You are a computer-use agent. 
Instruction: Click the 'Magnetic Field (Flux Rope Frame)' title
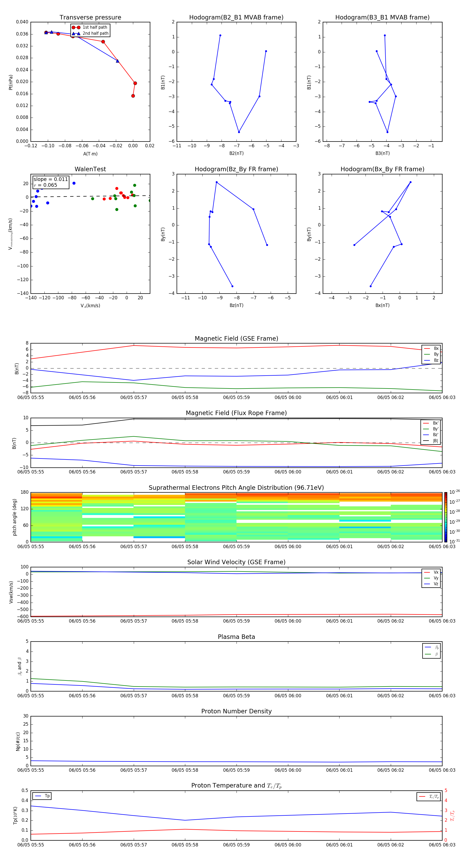236,413
